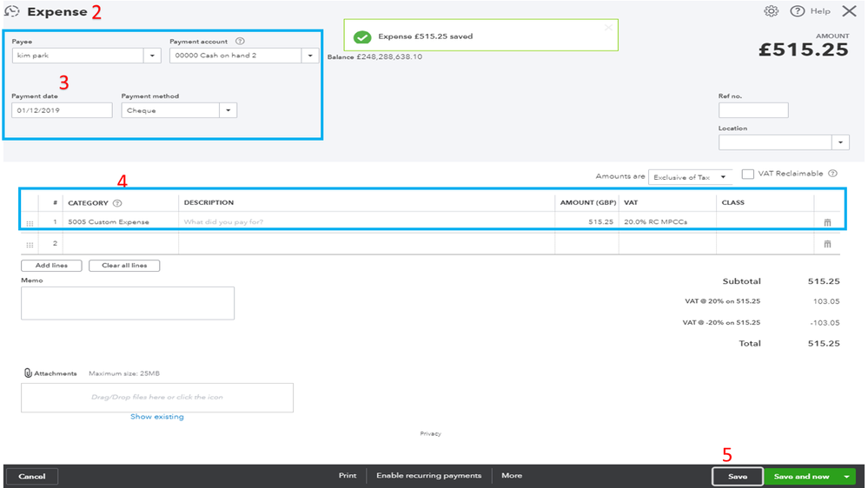The height and width of the screenshot is (488, 868).
Task: Click the '20.0% RC MPCCs' VAT cell
Action: click(667, 222)
